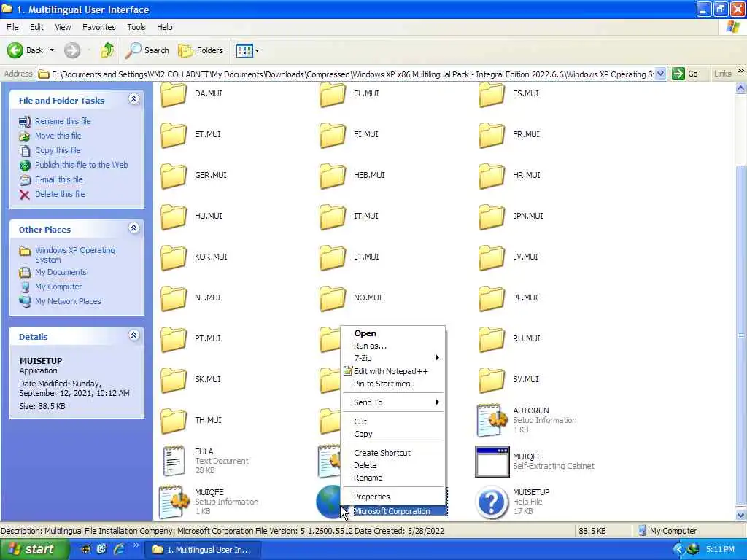The height and width of the screenshot is (560, 747).
Task: Click Rename this file task
Action: coord(63,121)
